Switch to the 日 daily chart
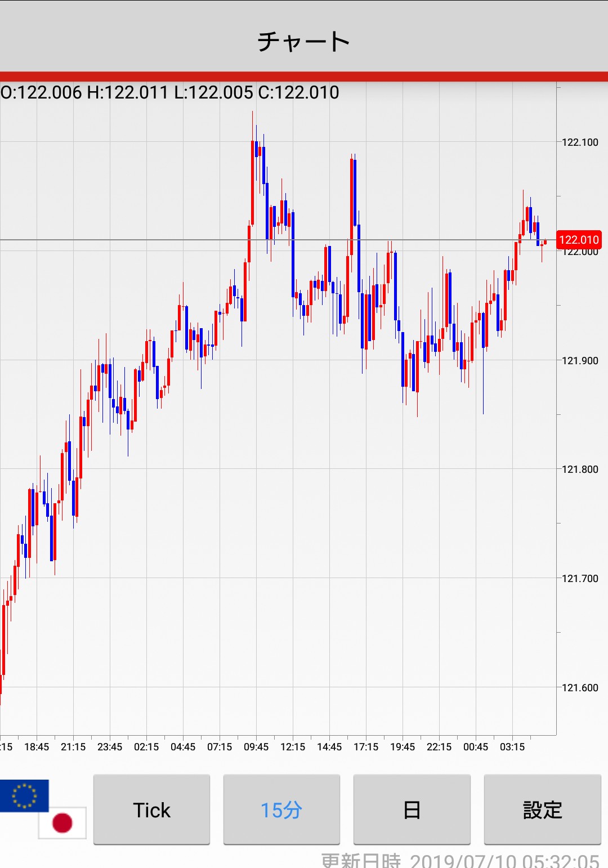 412,809
